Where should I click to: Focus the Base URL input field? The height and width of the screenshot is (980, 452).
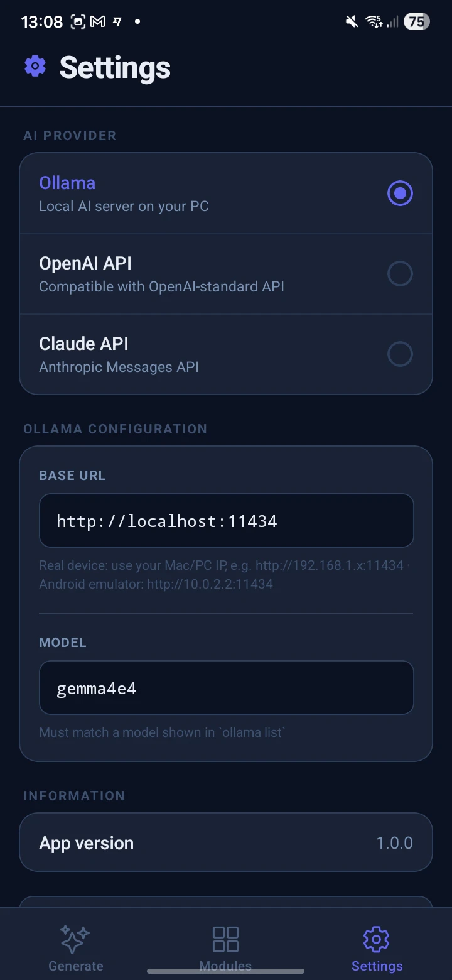226,521
